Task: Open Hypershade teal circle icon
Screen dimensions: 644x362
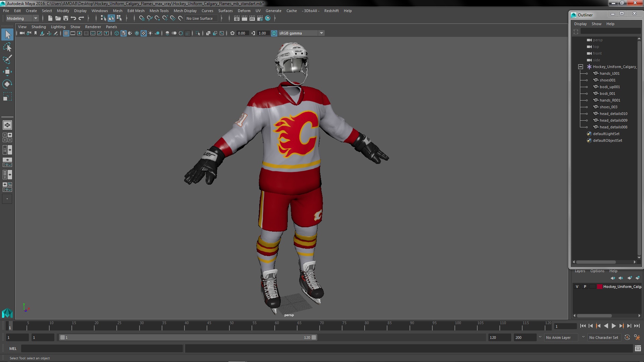Action: click(268, 18)
